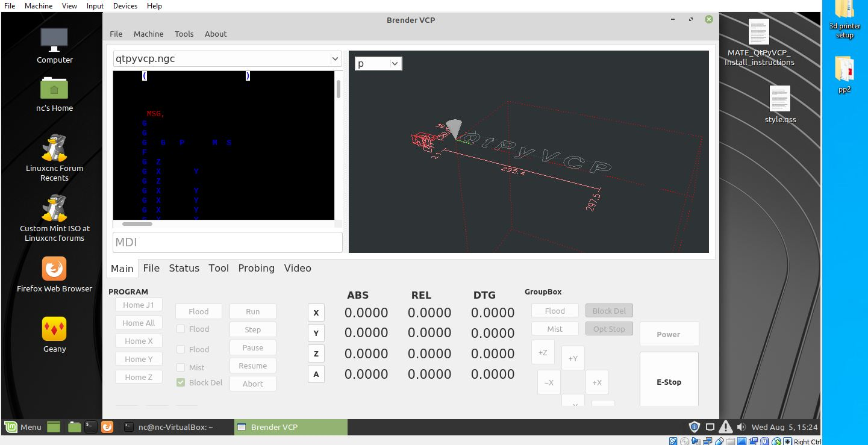Click the Power button

pyautogui.click(x=669, y=334)
